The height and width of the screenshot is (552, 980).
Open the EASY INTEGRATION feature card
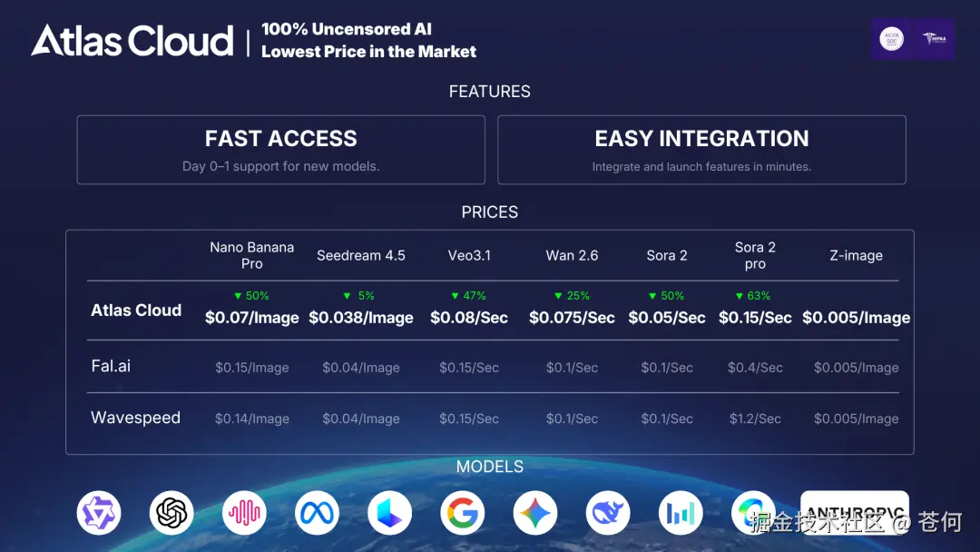point(701,150)
